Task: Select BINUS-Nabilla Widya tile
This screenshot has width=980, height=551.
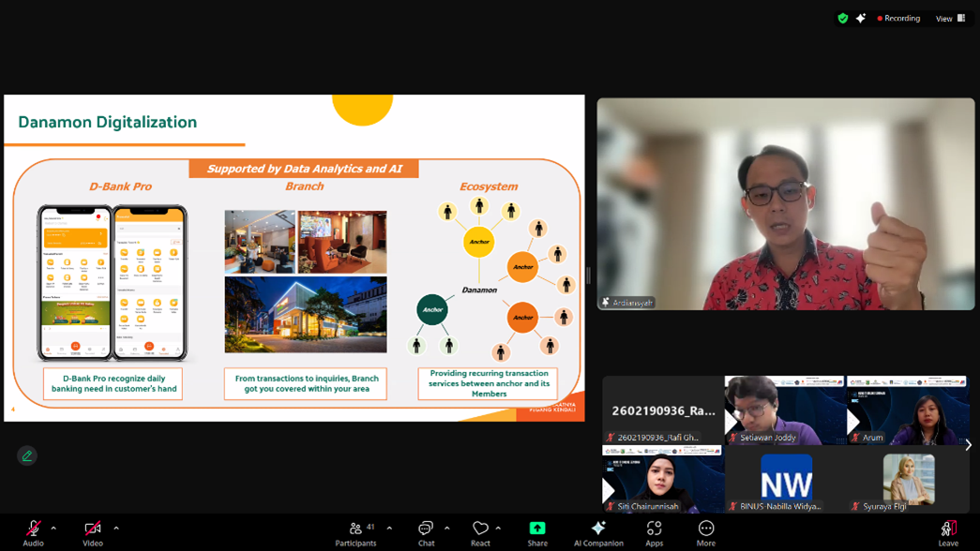Action: click(784, 479)
